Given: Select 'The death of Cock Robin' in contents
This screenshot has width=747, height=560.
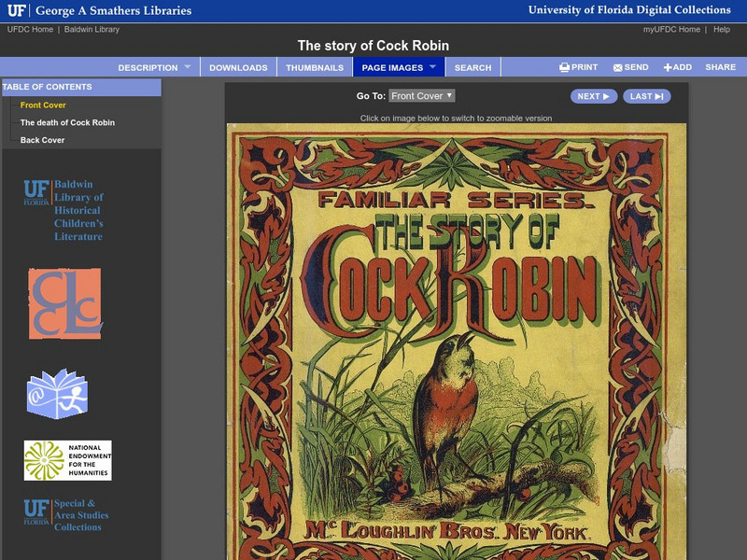Looking at the screenshot, I should click(x=67, y=122).
